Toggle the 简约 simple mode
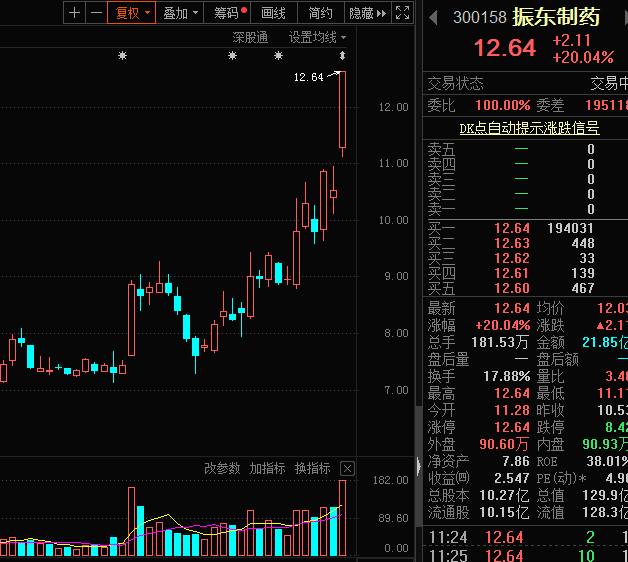Screen dimensions: 628x562 [x=320, y=13]
